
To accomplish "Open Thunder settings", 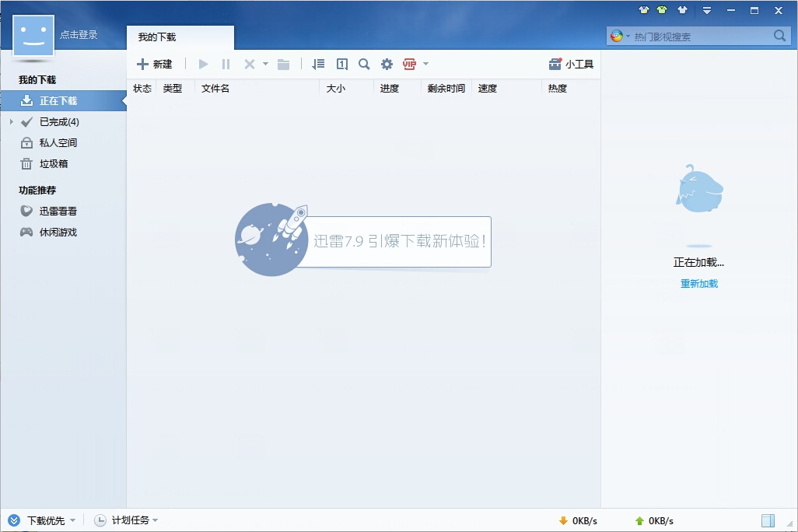I will (387, 64).
